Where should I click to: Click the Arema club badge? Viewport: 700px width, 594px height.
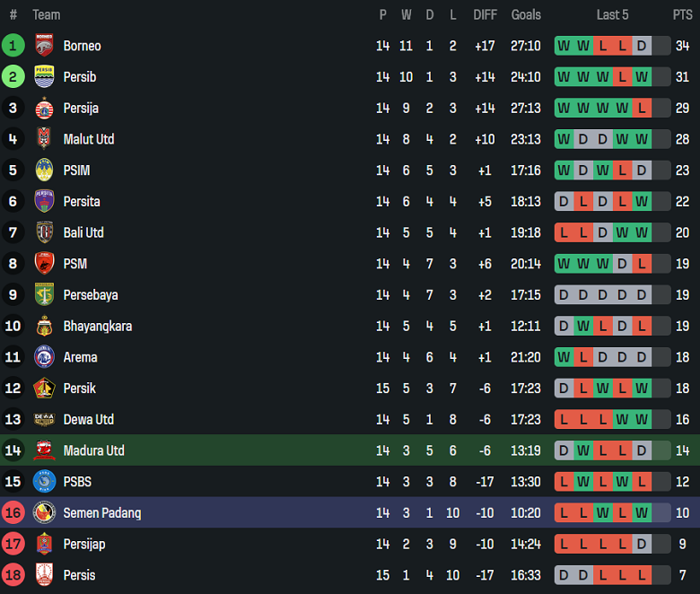(x=44, y=357)
